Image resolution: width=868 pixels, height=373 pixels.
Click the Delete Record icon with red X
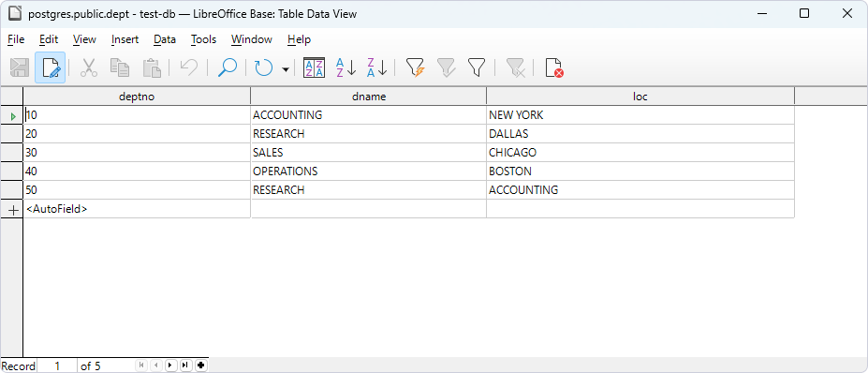(x=553, y=67)
